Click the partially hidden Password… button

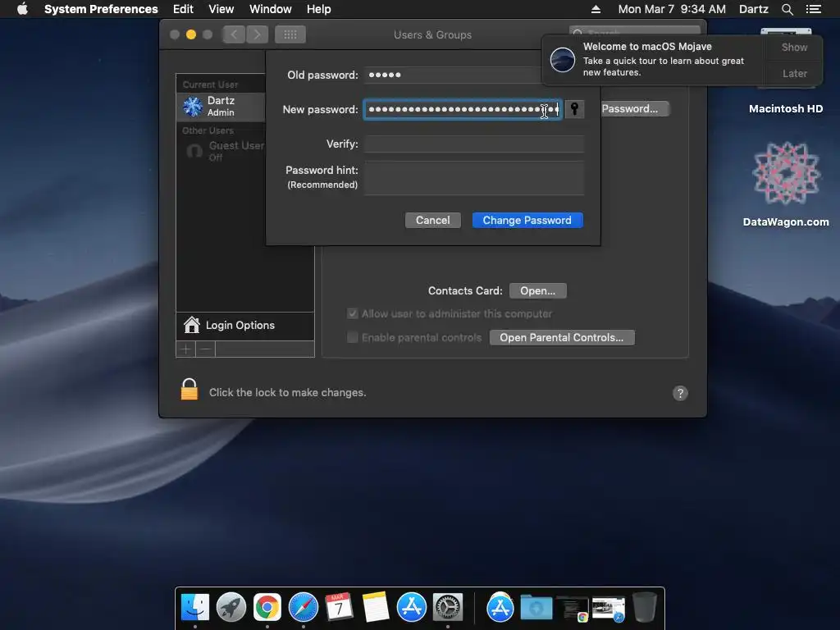(x=634, y=109)
